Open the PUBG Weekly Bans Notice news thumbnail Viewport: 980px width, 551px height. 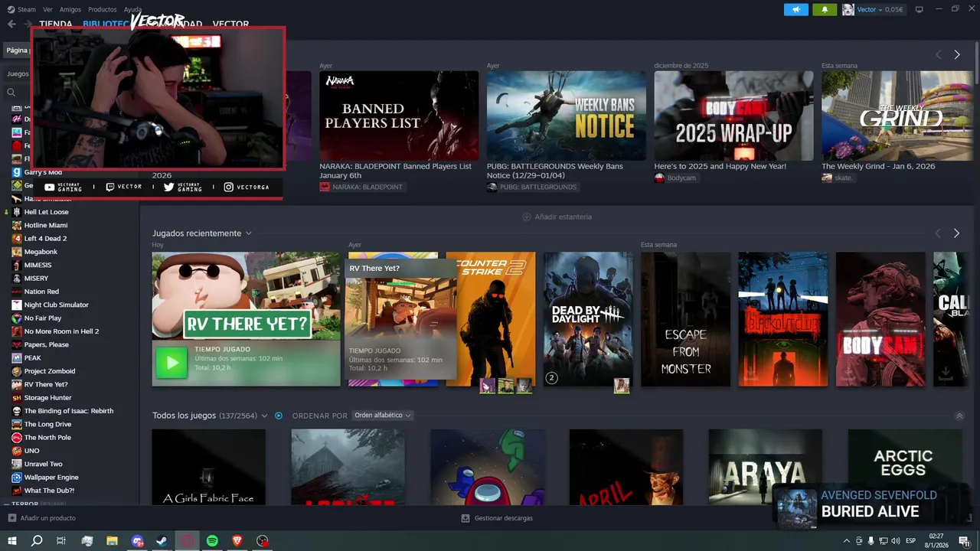[x=567, y=116]
